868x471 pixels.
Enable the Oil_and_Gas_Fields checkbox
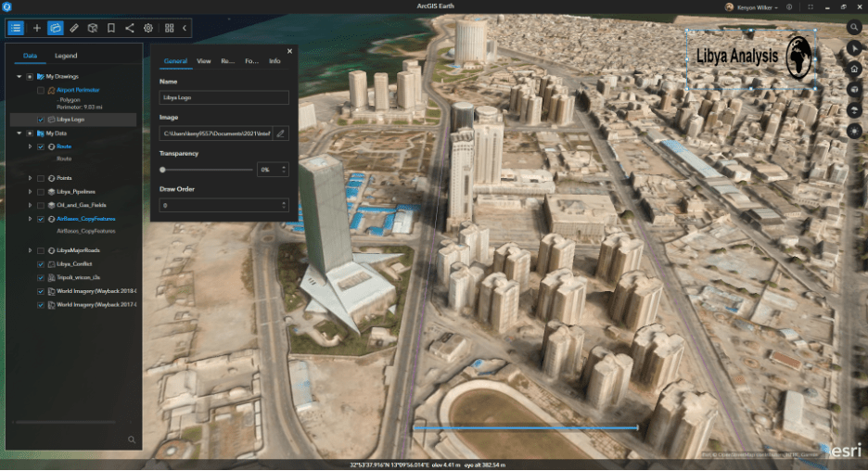[41, 205]
